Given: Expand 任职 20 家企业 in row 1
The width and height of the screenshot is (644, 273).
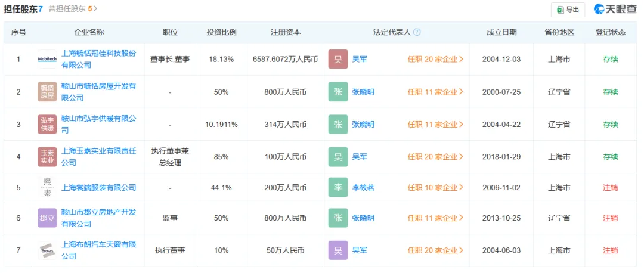Looking at the screenshot, I should [435, 59].
